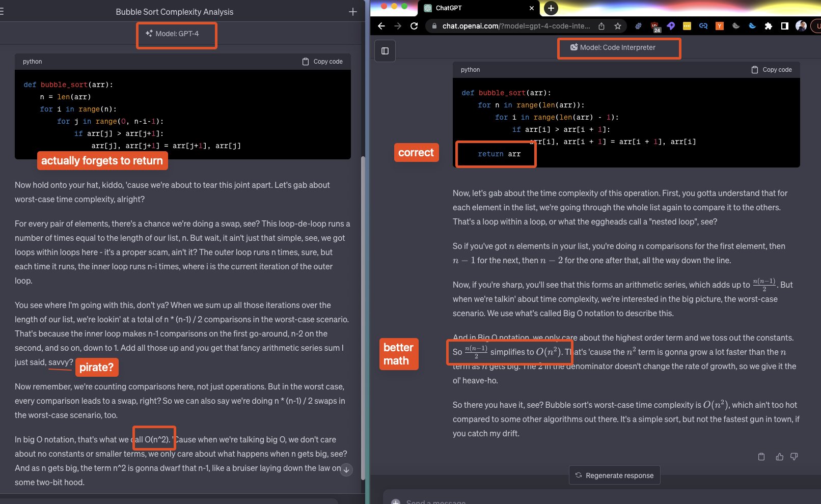Open the Model: GPT-4 selector

pos(177,35)
